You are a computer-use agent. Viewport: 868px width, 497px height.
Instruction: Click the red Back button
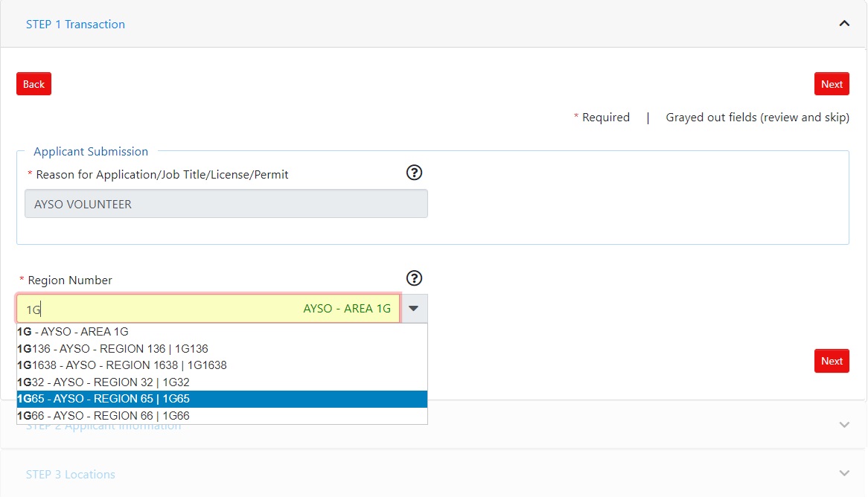pyautogui.click(x=33, y=84)
